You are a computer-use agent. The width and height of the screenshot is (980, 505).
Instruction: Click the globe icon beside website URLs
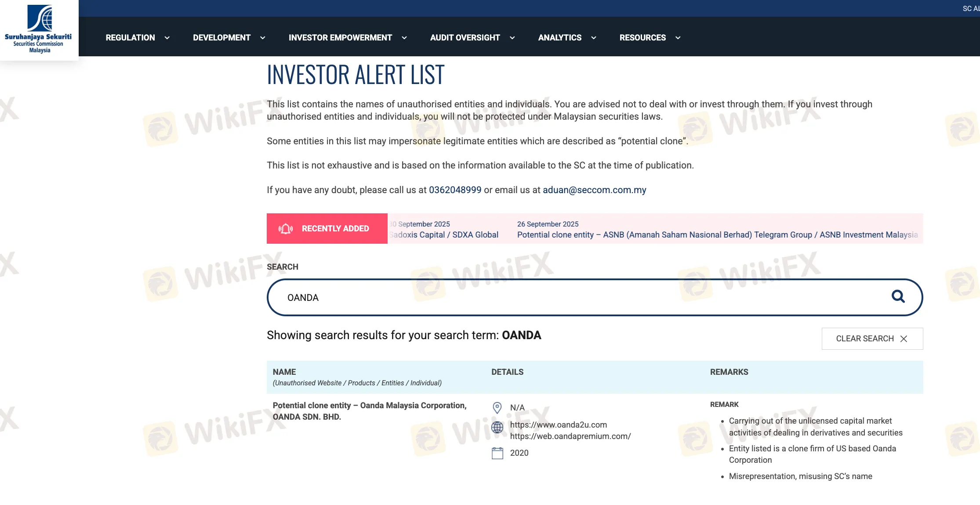pos(497,427)
